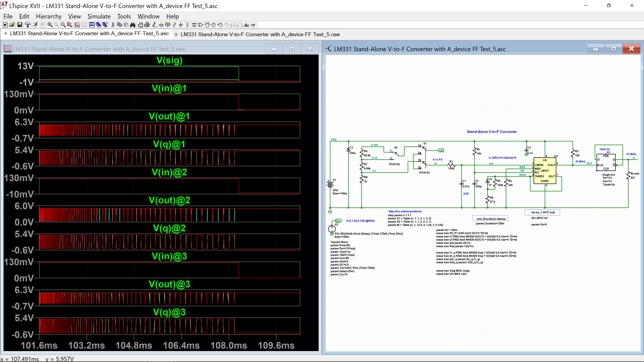Click the V1 battery source symbol

(330, 184)
